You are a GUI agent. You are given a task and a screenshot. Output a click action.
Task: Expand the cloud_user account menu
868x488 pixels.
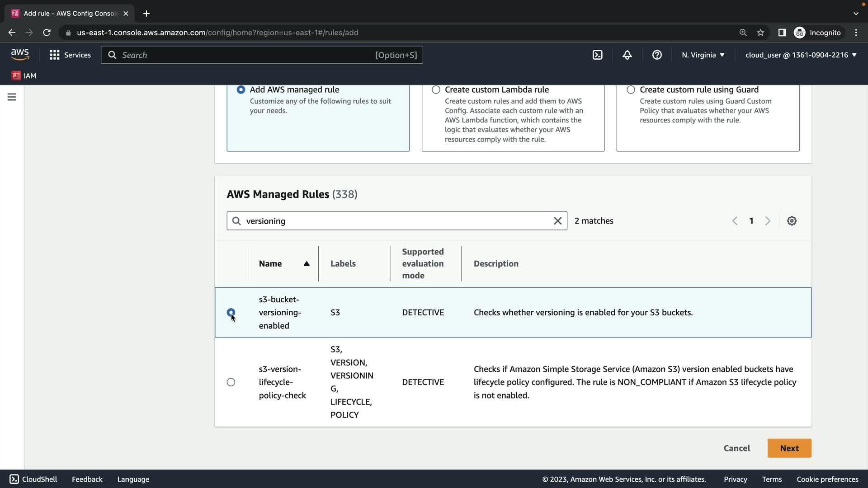(801, 55)
